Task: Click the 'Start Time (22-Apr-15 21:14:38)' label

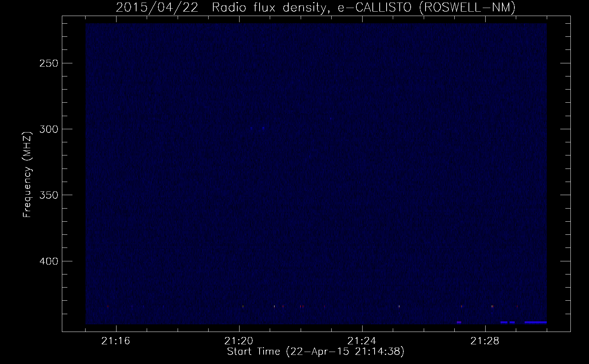Action: pos(316,352)
